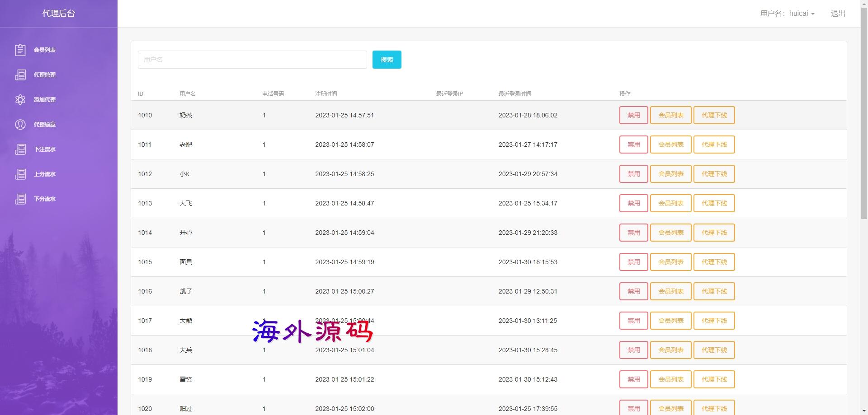Select username cell 小k
The height and width of the screenshot is (415, 868).
click(184, 174)
